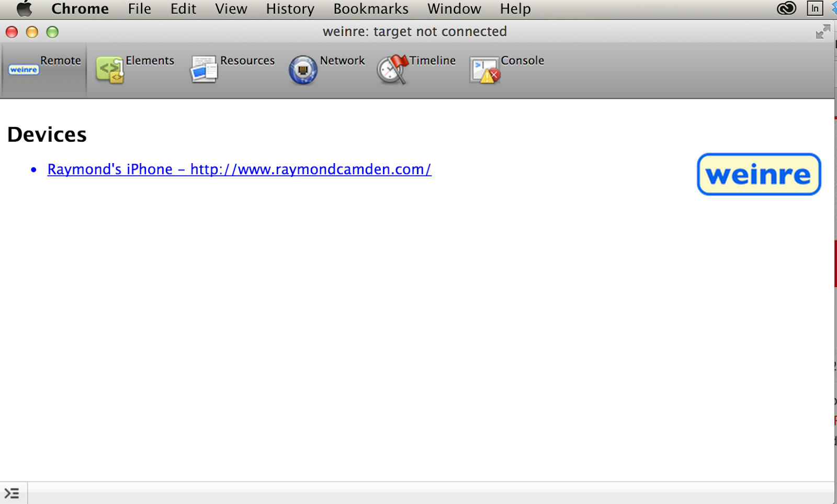The image size is (837, 504).
Task: Click the InDesign menu bar status icon
Action: click(x=815, y=8)
